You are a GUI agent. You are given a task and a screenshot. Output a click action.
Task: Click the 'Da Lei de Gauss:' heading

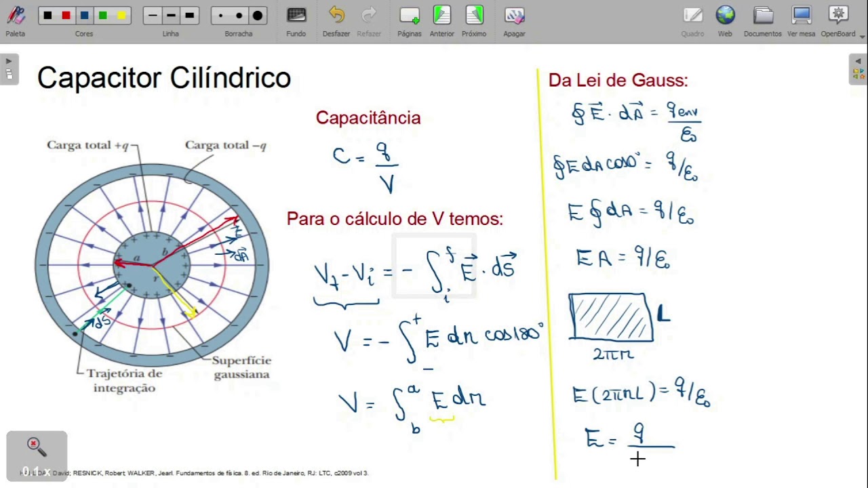click(x=618, y=80)
